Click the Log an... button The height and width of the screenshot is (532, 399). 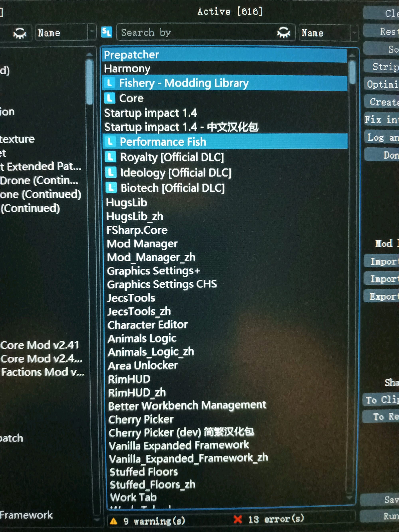click(382, 137)
